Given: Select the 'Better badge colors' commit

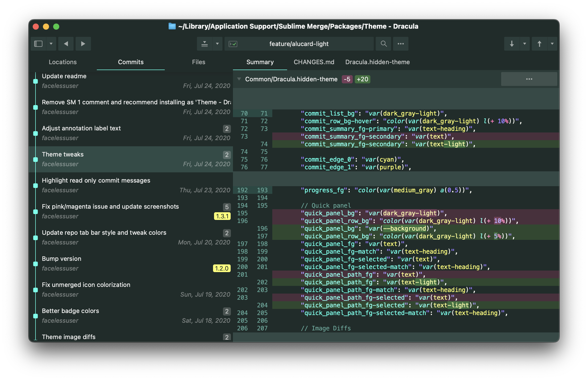Looking at the screenshot, I should pos(70,311).
